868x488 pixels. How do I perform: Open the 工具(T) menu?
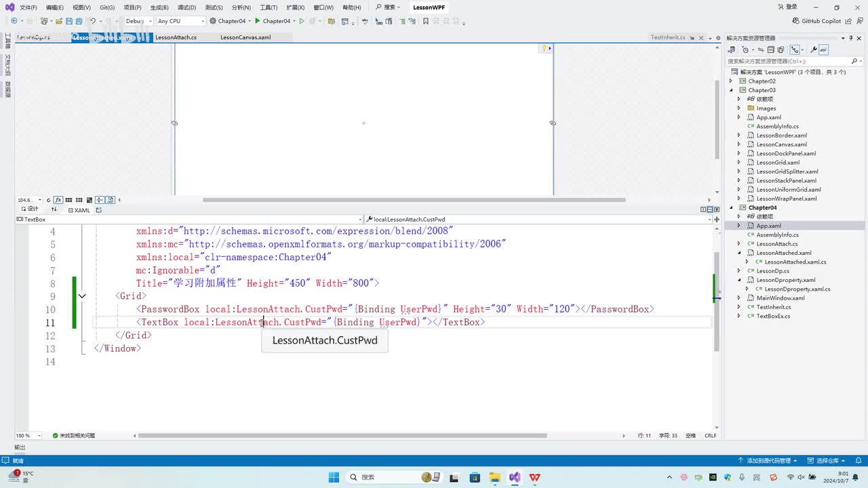click(x=269, y=7)
